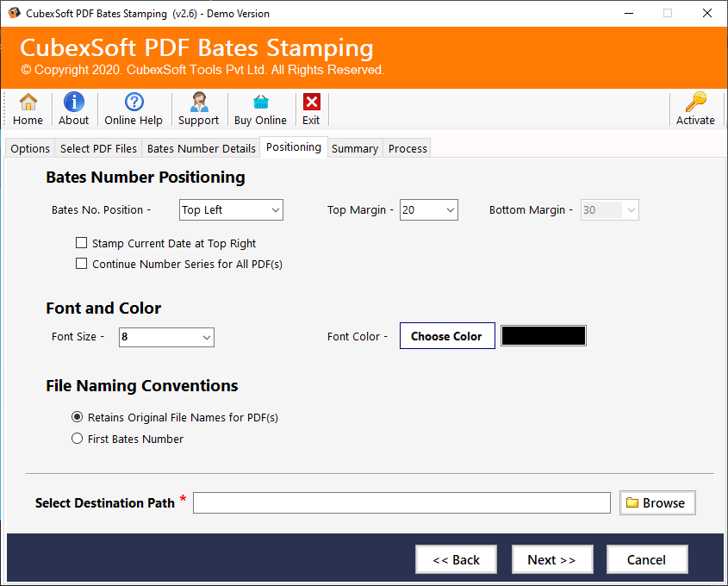Go to the Summary tab
728x586 pixels.
[x=354, y=148]
